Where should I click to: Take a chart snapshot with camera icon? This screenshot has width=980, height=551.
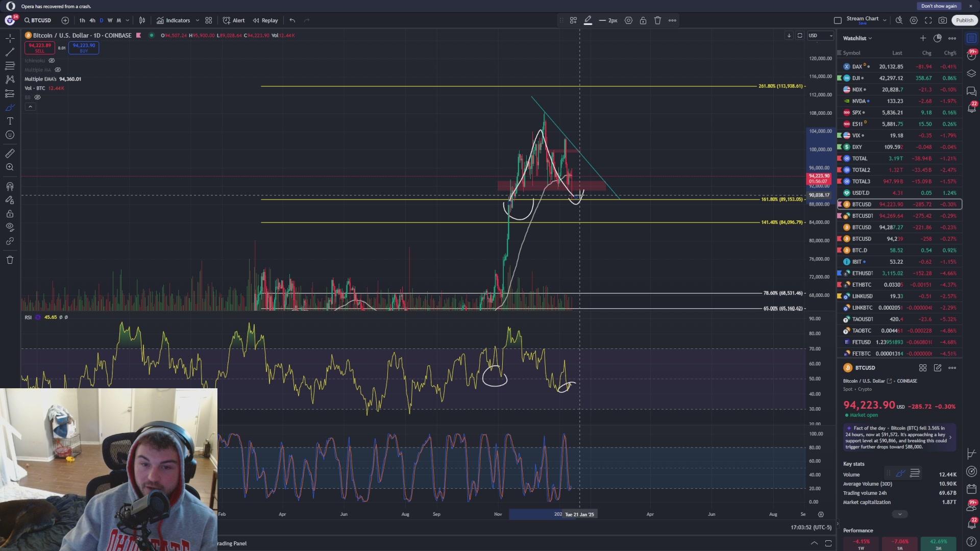point(943,20)
